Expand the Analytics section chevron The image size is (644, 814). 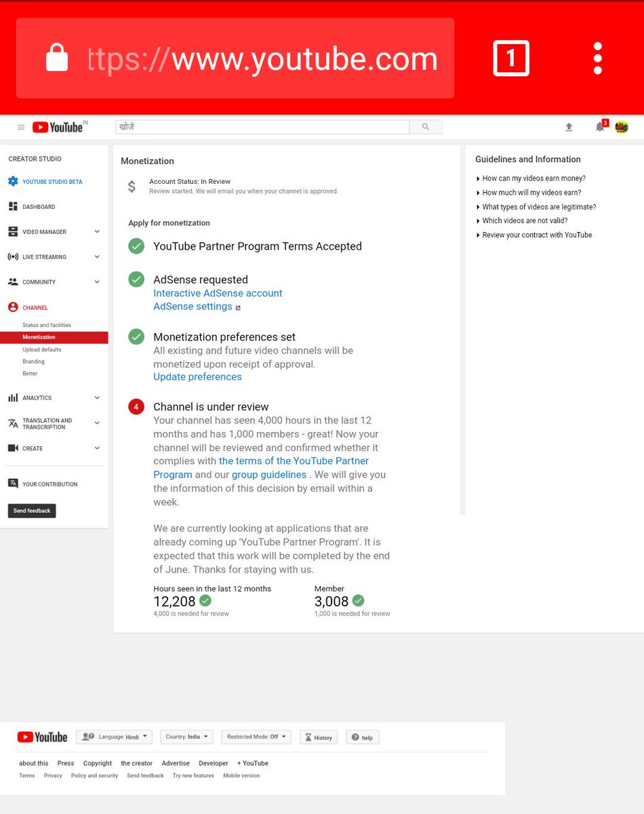(x=97, y=398)
